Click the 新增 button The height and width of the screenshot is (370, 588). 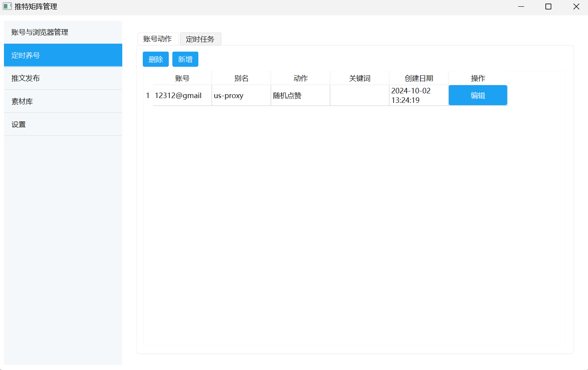tap(185, 59)
